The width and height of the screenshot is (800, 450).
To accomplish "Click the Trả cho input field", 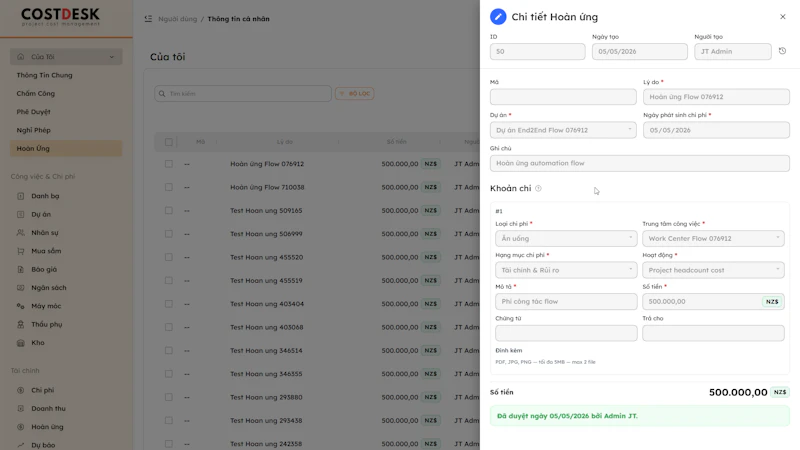I will pyautogui.click(x=713, y=333).
